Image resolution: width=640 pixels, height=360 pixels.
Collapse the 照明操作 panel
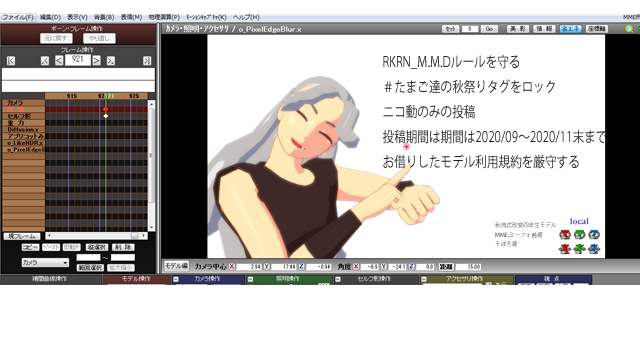(x=251, y=279)
